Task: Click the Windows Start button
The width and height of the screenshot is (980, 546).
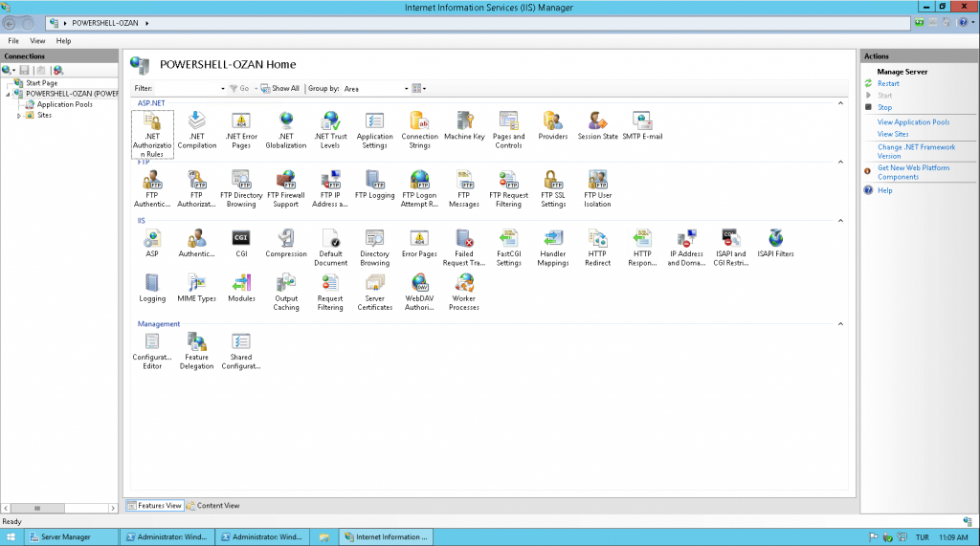Action: (11, 537)
